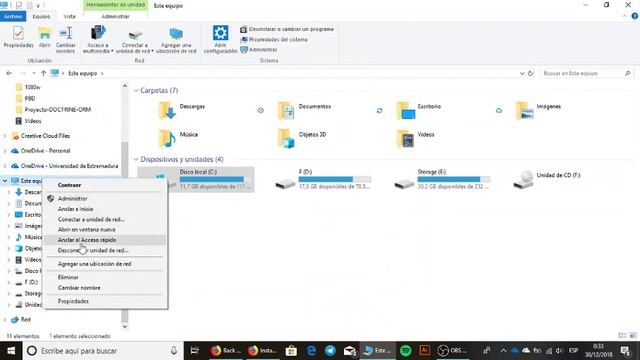The height and width of the screenshot is (360, 640).
Task: Choose Anclar al Acceso rápido
Action: (x=105, y=240)
